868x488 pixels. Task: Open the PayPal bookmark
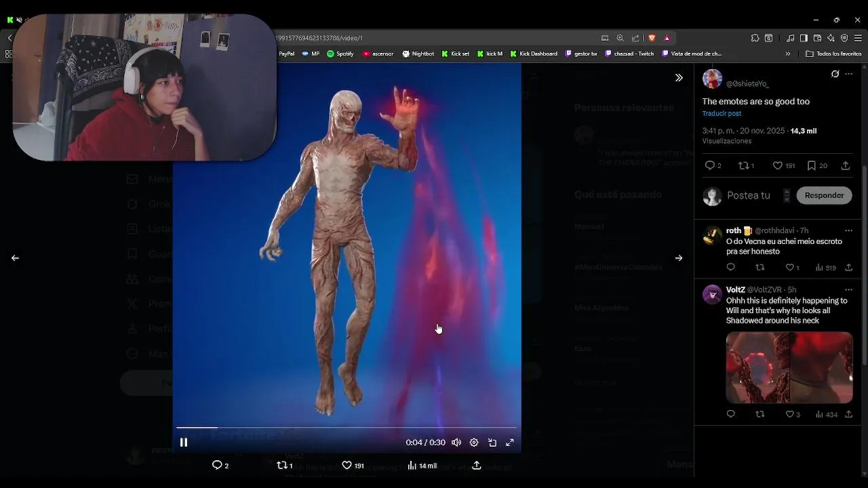[x=285, y=54]
